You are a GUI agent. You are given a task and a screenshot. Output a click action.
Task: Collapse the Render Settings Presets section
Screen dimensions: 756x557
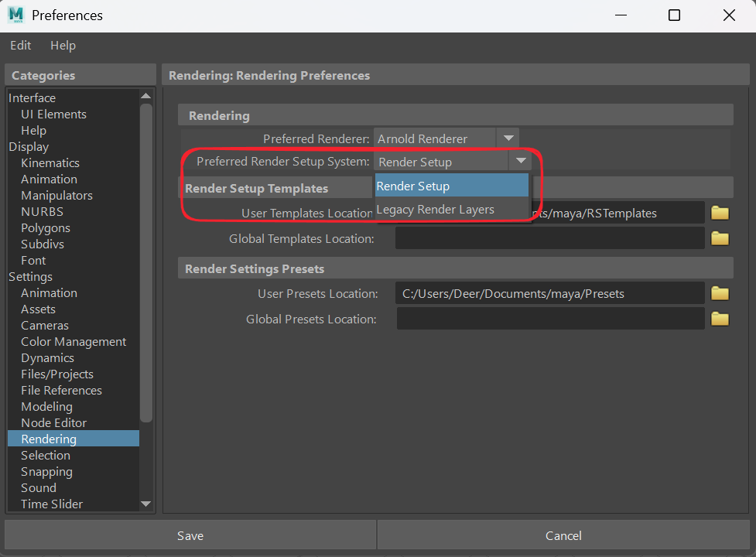pyautogui.click(x=456, y=268)
